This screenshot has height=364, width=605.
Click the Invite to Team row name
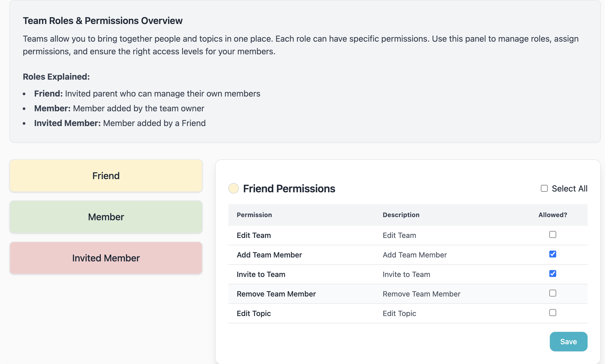pos(261,274)
